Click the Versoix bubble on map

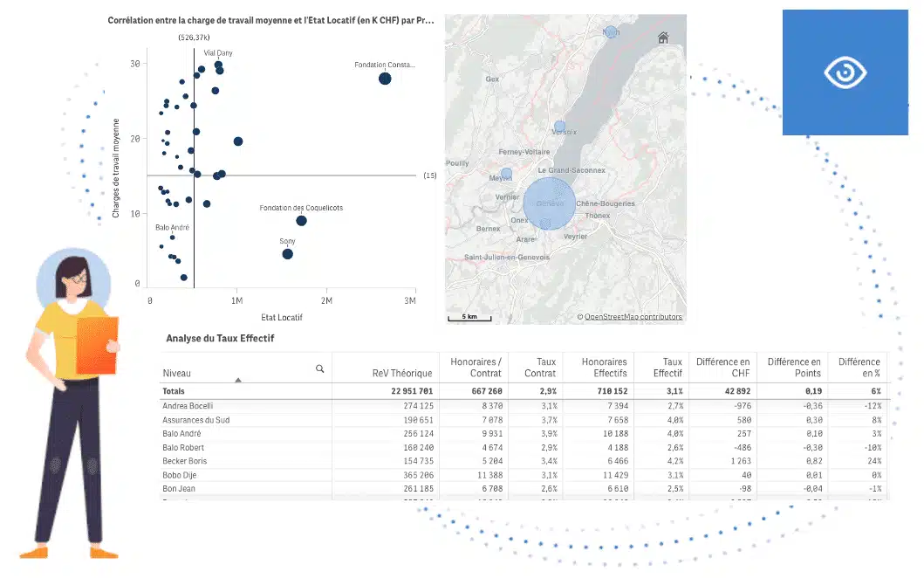point(560,127)
